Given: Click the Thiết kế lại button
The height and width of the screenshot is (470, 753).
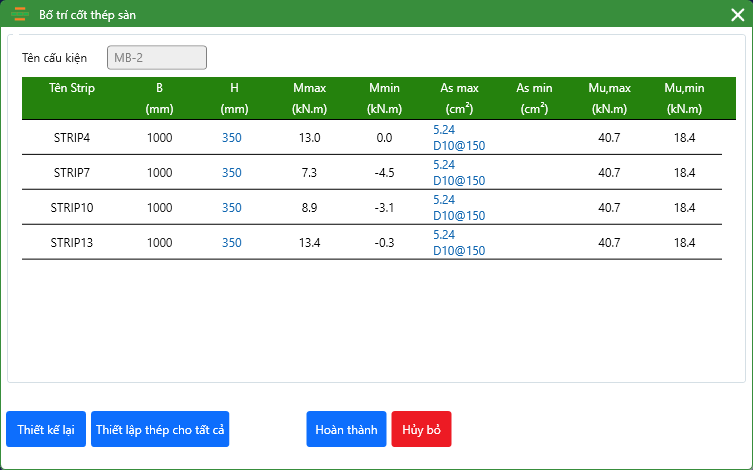Looking at the screenshot, I should [x=46, y=429].
